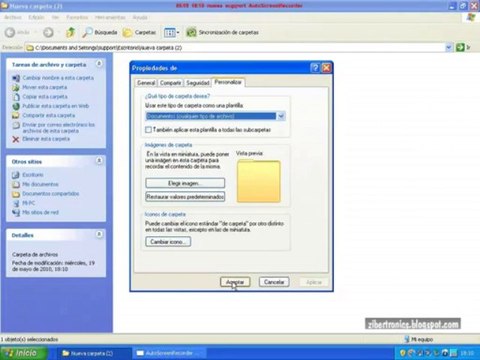Select the Personalizar tab
Screen dimensions: 480x360
point(228,82)
